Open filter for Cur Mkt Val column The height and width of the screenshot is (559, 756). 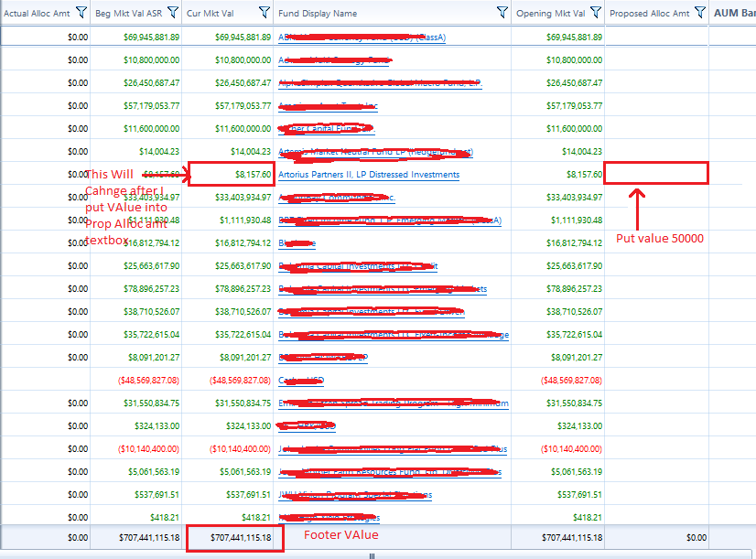[265, 13]
